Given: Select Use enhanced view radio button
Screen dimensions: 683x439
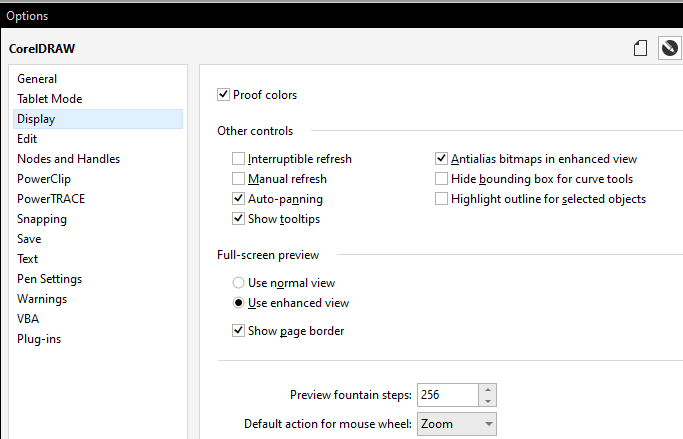Looking at the screenshot, I should point(238,303).
